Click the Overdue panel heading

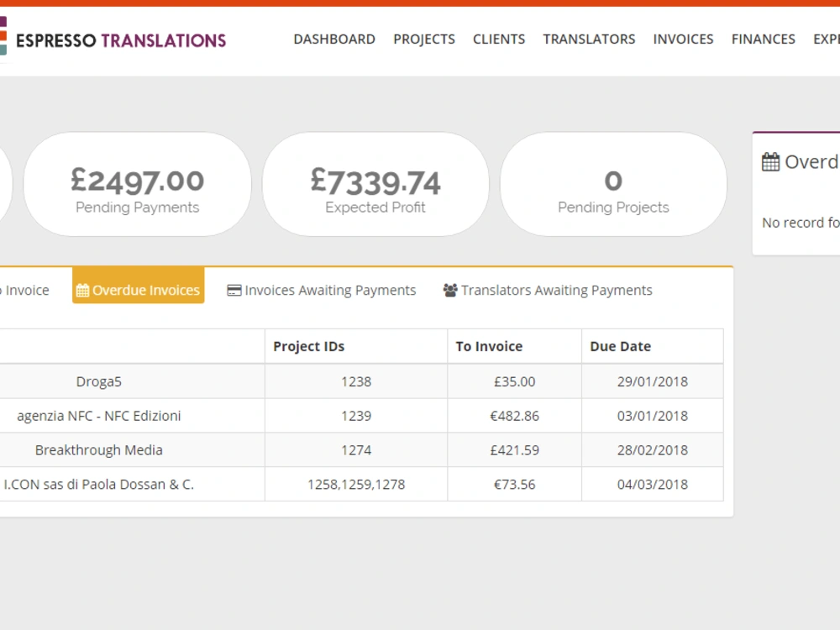(x=812, y=162)
